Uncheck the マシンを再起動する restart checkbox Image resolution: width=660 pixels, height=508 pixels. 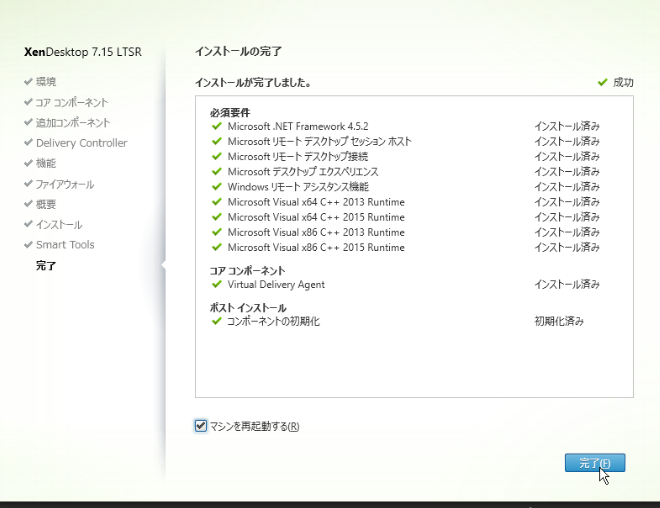pyautogui.click(x=201, y=426)
